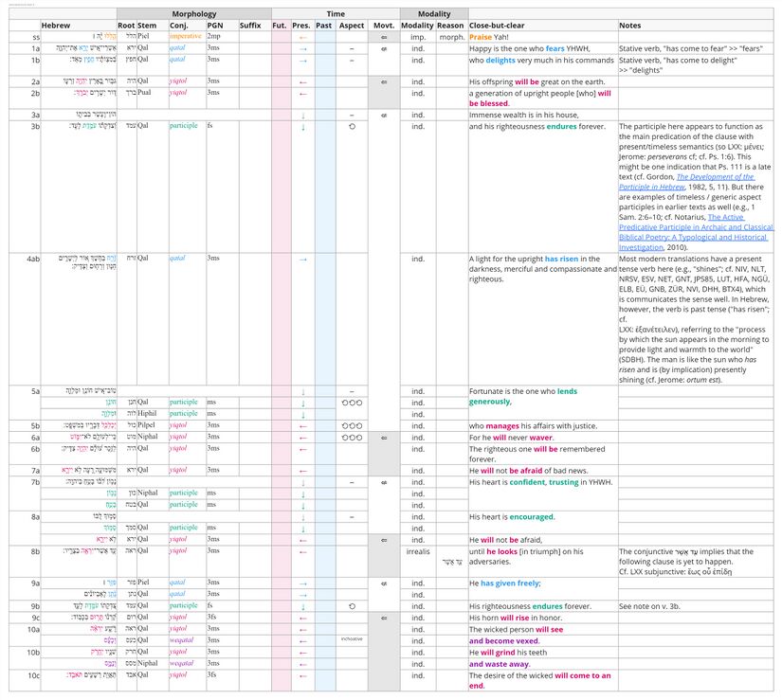Click the green down arrow in row 3a
Viewport: 782px width, 700px height.
tap(302, 114)
